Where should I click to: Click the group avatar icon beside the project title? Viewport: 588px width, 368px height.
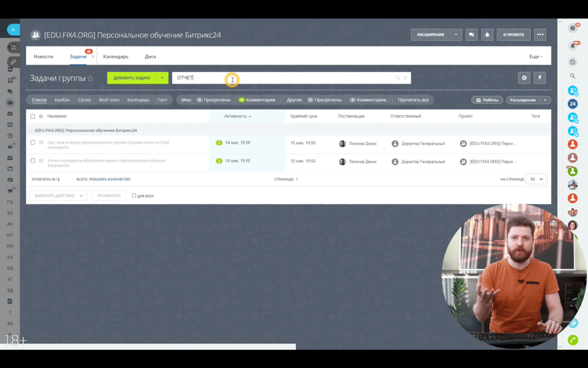35,35
